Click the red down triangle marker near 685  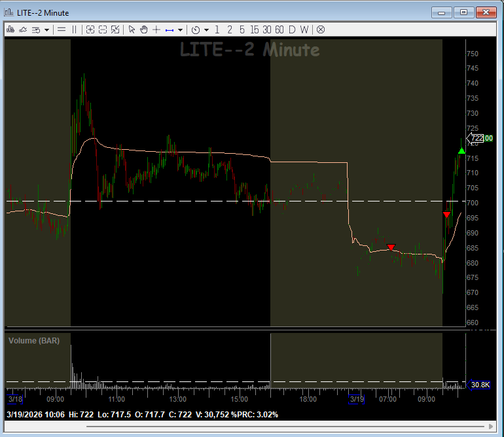[x=391, y=247]
